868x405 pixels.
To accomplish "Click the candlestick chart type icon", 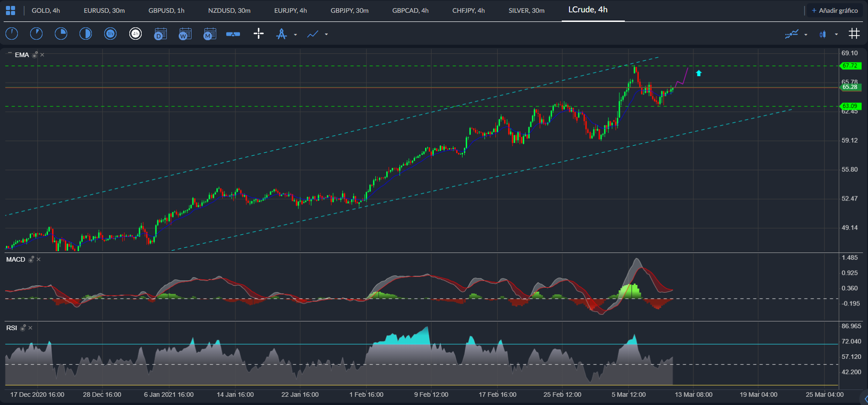I will (x=823, y=34).
